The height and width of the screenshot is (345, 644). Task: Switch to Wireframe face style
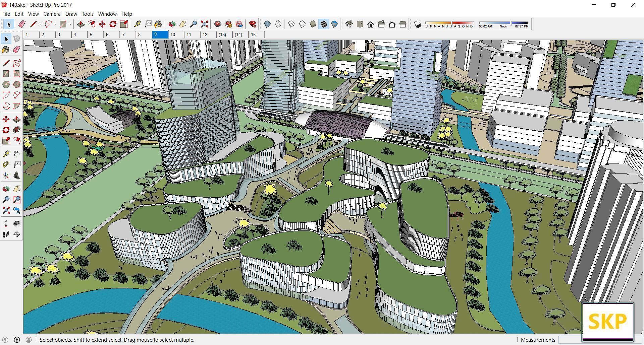tap(291, 24)
